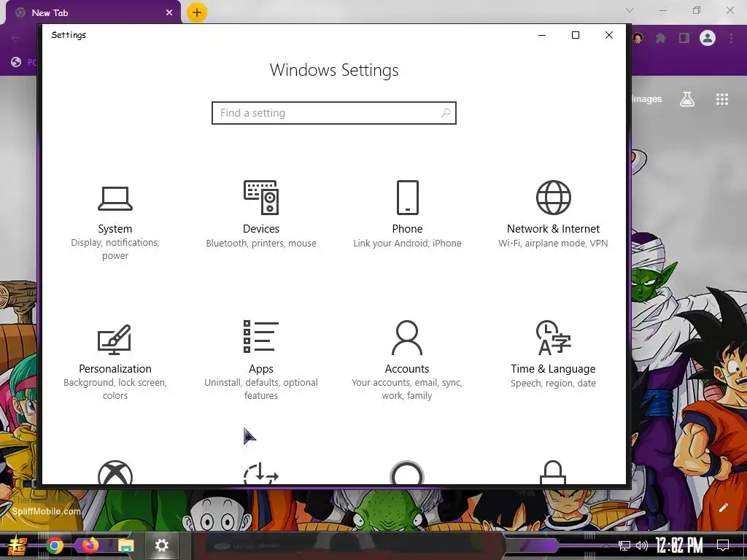Open the Chrome extensions puzzle icon
Viewport: 747px width, 560px height.
[x=661, y=38]
